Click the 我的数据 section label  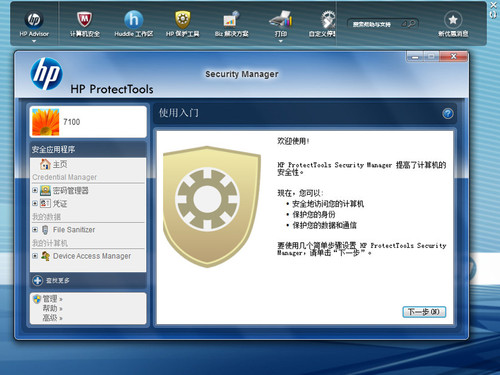[x=46, y=217]
